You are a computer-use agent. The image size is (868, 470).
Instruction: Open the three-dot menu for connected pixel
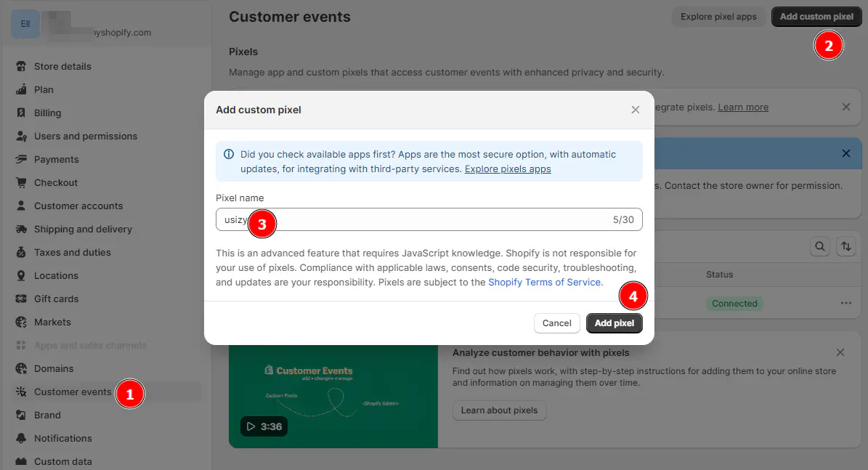click(845, 304)
